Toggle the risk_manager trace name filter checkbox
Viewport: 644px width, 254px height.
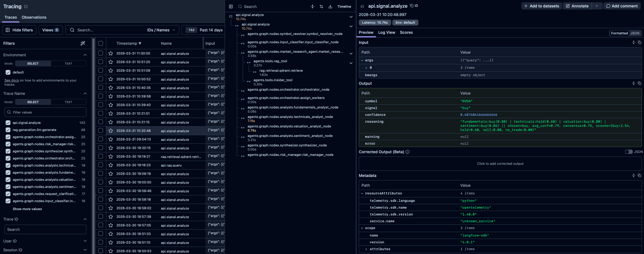(x=8, y=144)
